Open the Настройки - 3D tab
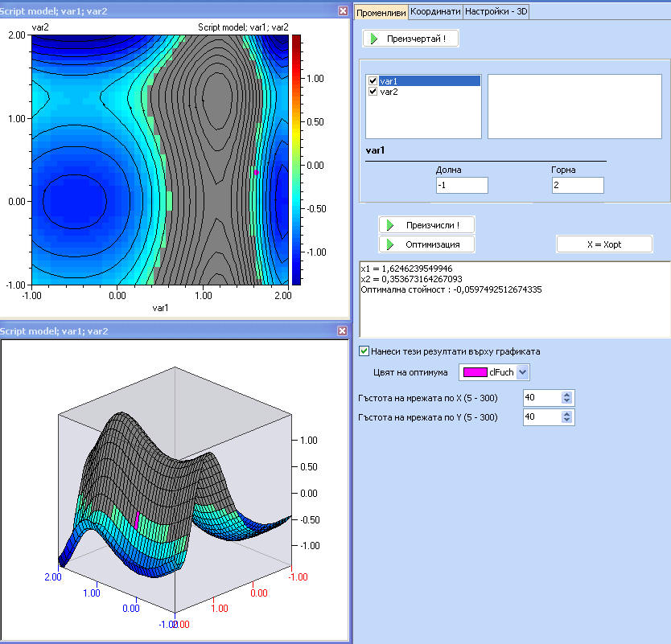The image size is (671, 644). pos(496,12)
